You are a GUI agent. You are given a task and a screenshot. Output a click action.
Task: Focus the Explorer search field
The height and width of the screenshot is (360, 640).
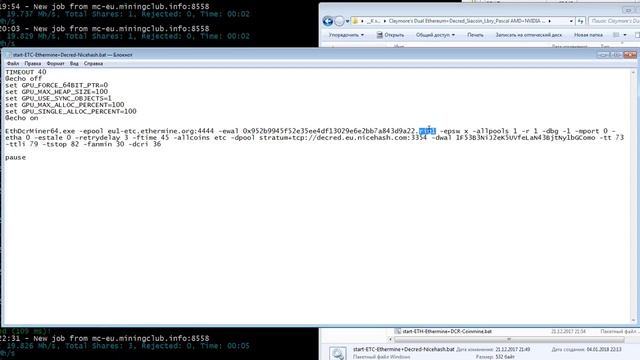pos(614,21)
